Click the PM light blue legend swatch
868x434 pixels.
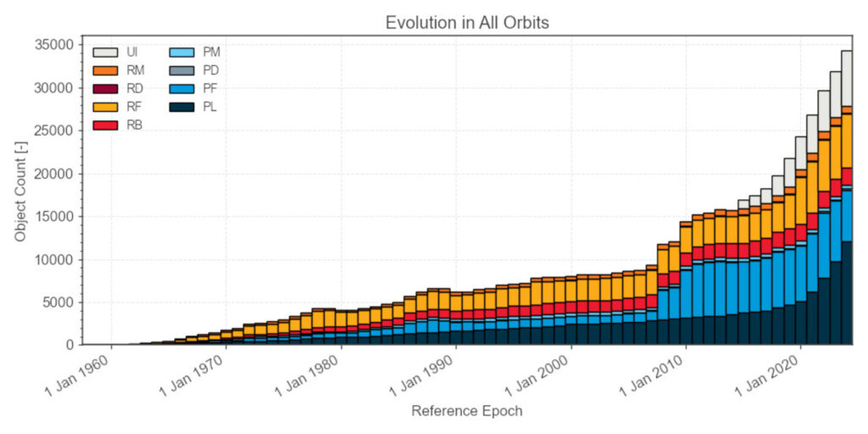(182, 53)
